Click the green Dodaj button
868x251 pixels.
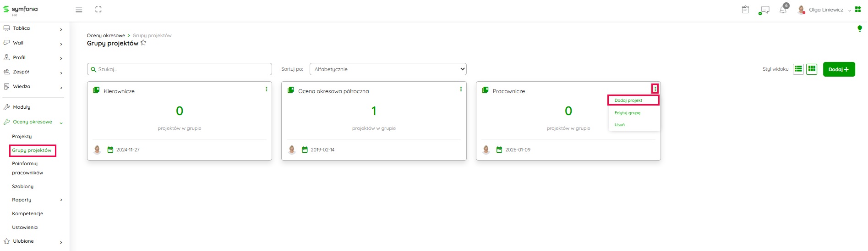click(x=839, y=69)
